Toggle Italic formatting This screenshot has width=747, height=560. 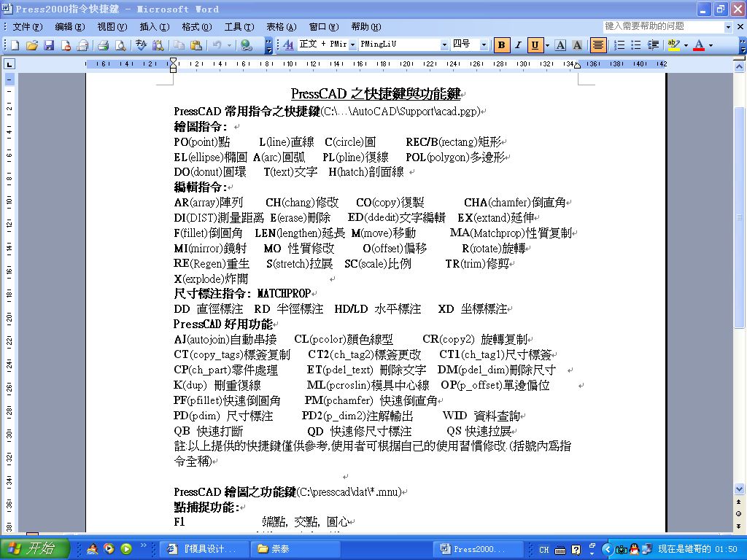(518, 44)
